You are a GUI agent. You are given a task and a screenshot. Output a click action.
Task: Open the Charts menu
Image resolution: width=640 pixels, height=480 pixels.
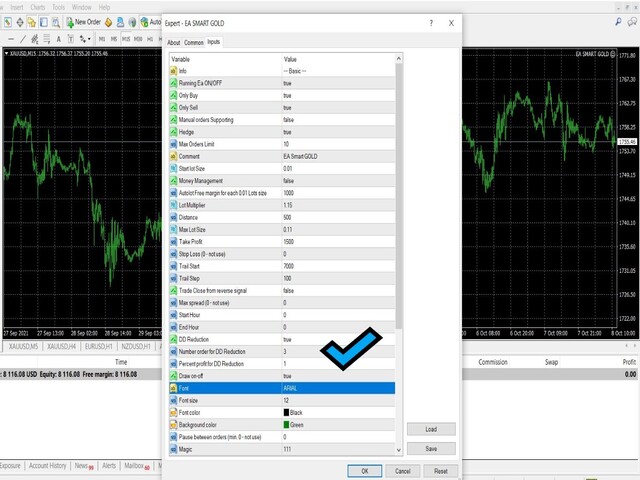(38, 7)
